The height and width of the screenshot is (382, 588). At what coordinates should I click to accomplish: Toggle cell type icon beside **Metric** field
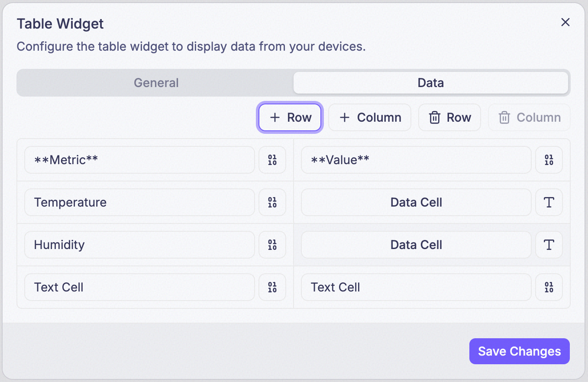pos(272,160)
